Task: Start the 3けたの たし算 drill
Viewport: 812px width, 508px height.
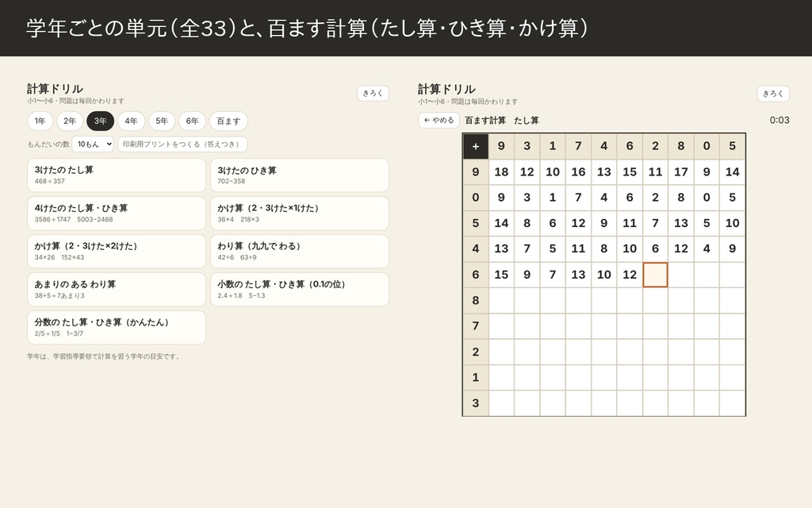Action: click(117, 175)
